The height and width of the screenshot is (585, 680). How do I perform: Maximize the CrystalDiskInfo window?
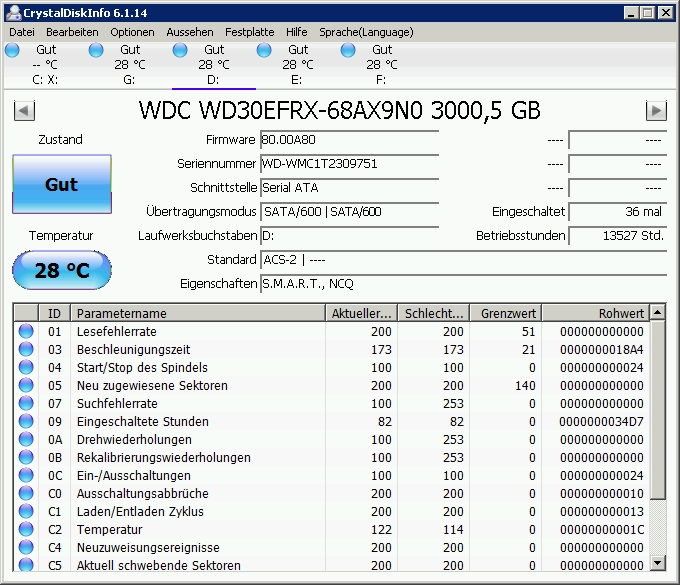coord(648,13)
